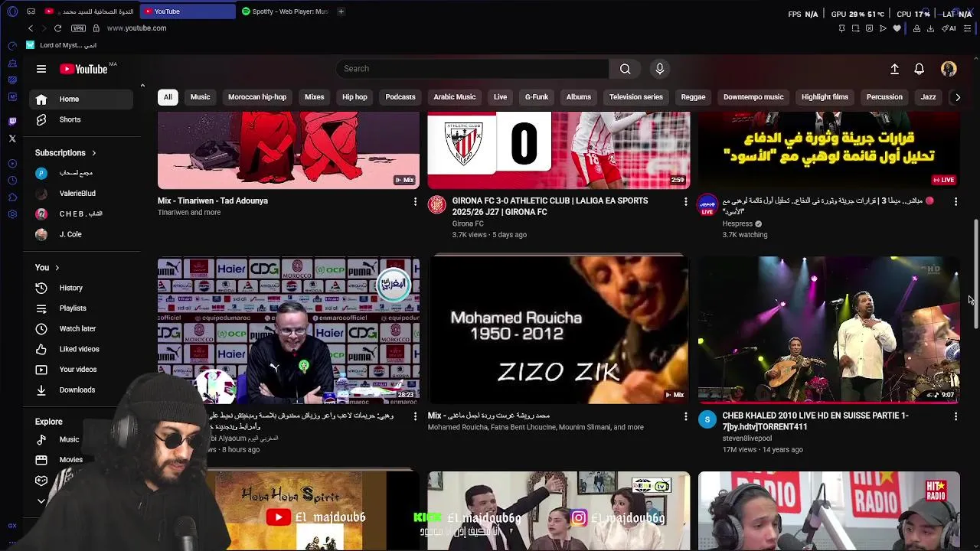Open the Create upload icon
The height and width of the screenshot is (551, 980).
click(894, 69)
